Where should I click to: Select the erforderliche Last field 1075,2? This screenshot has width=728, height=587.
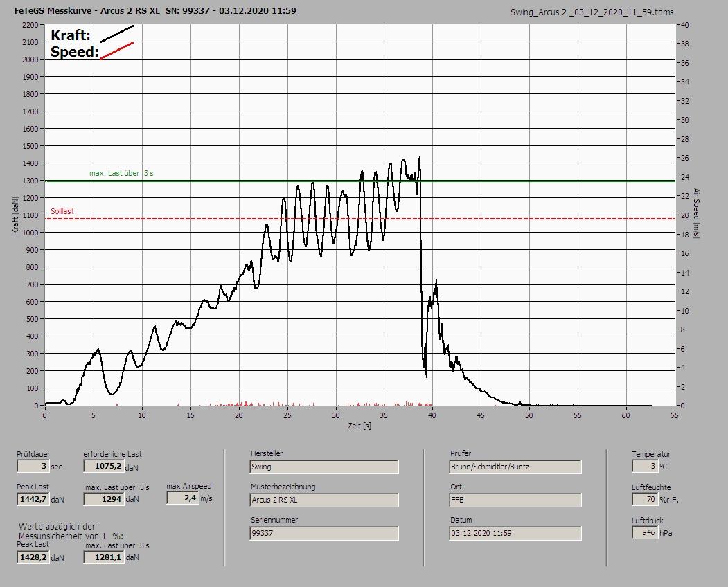point(103,466)
